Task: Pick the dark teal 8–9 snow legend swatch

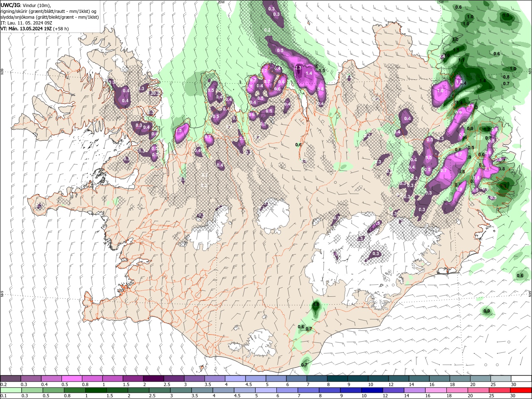Action: tap(337, 379)
